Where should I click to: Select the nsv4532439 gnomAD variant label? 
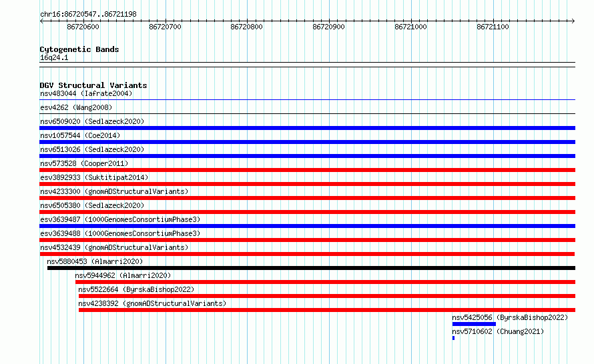(114, 247)
